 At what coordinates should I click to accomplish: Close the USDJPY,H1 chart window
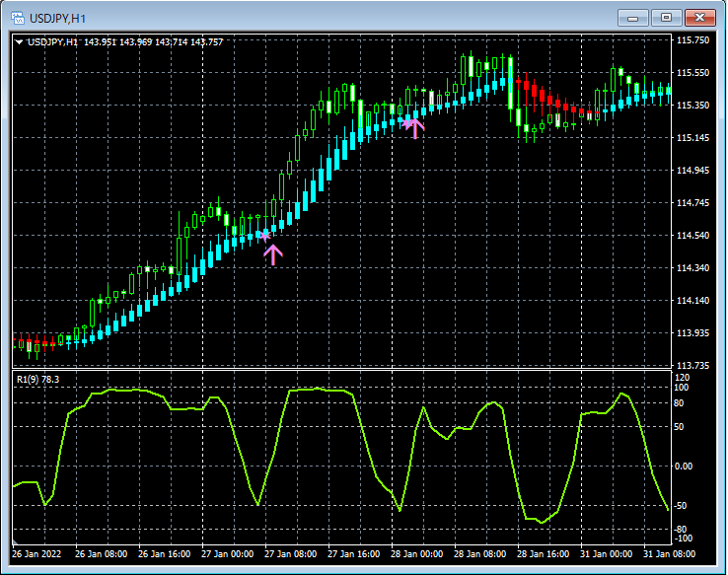pyautogui.click(x=699, y=18)
